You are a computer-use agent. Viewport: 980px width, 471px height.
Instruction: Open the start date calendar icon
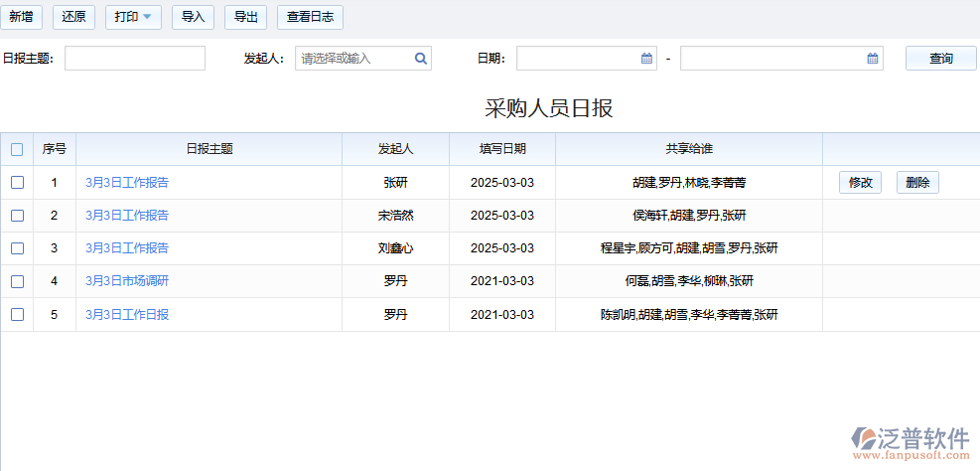click(646, 59)
